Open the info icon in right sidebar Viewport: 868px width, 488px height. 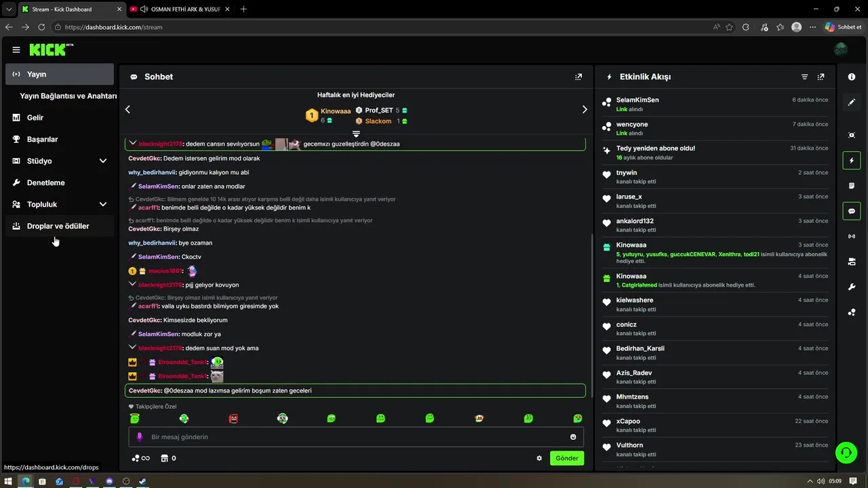click(852, 77)
